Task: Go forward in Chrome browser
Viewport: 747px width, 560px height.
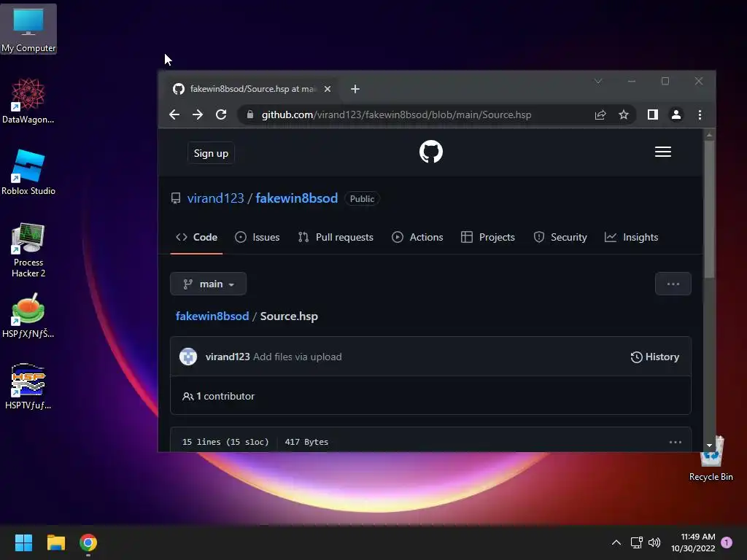Action: point(197,114)
